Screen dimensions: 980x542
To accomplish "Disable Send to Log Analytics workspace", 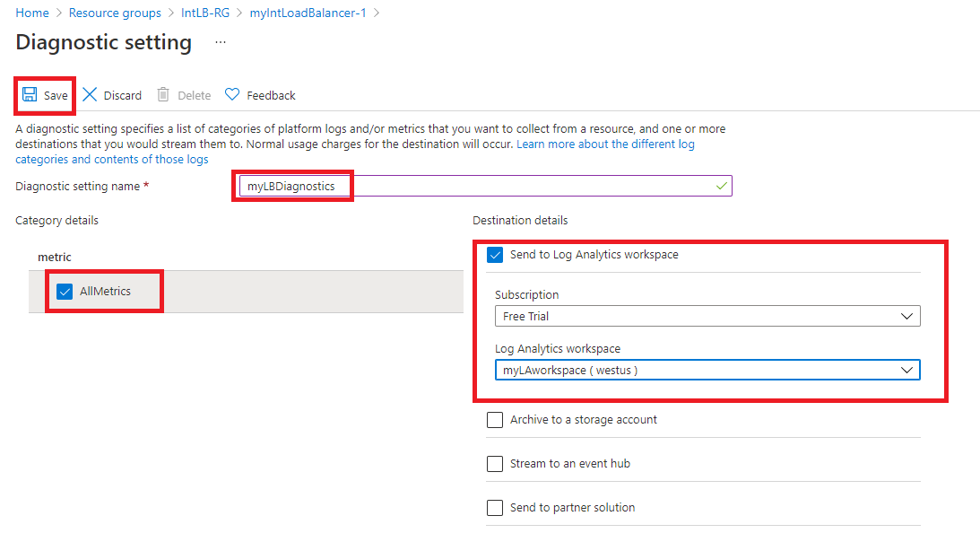I will 495,255.
